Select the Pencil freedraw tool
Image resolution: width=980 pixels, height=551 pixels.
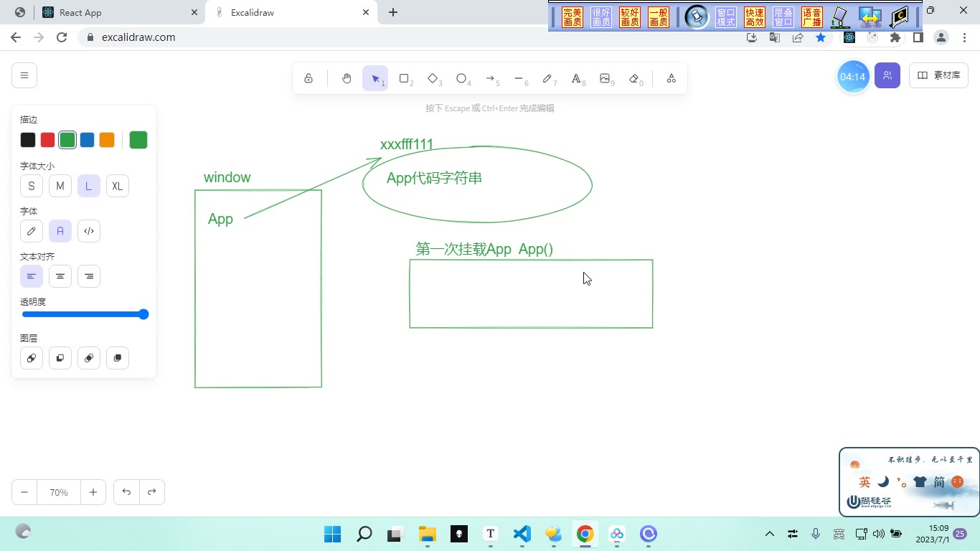point(547,78)
